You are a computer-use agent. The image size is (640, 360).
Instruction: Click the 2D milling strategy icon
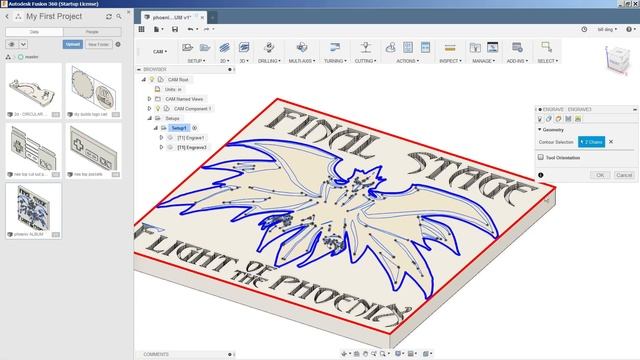pos(224,48)
